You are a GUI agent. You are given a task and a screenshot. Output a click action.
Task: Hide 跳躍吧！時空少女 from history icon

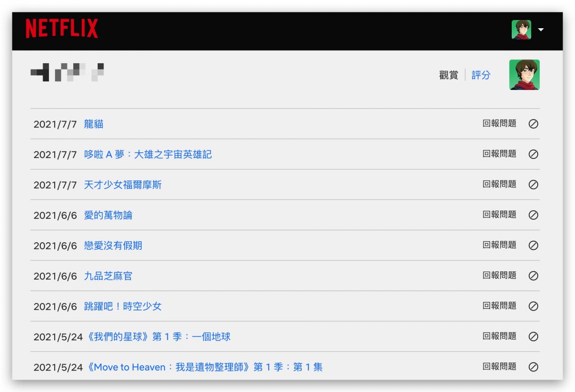pyautogui.click(x=533, y=306)
